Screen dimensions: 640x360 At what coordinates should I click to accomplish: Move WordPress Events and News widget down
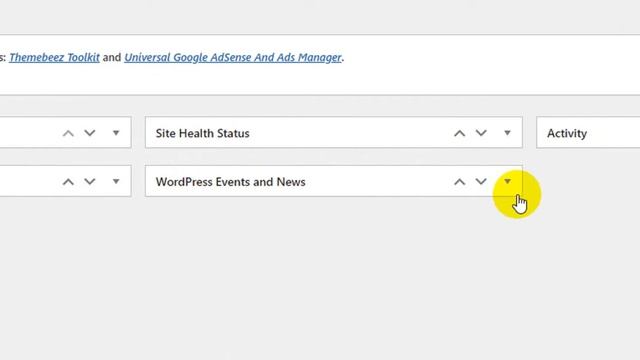pyautogui.click(x=481, y=182)
